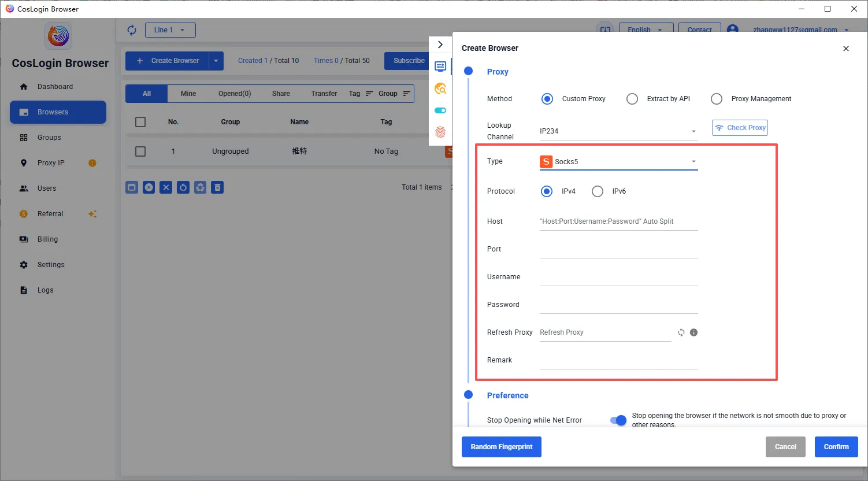Choose the IPv4 protocol option
The image size is (868, 481).
547,191
